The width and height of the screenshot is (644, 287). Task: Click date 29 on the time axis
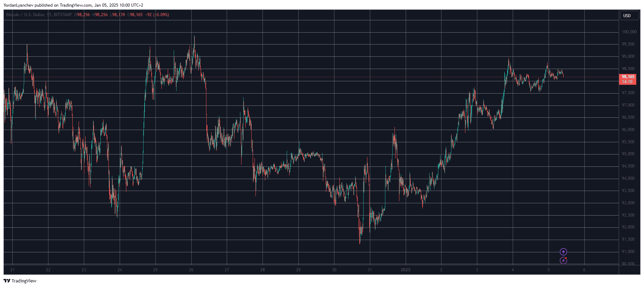pyautogui.click(x=298, y=270)
